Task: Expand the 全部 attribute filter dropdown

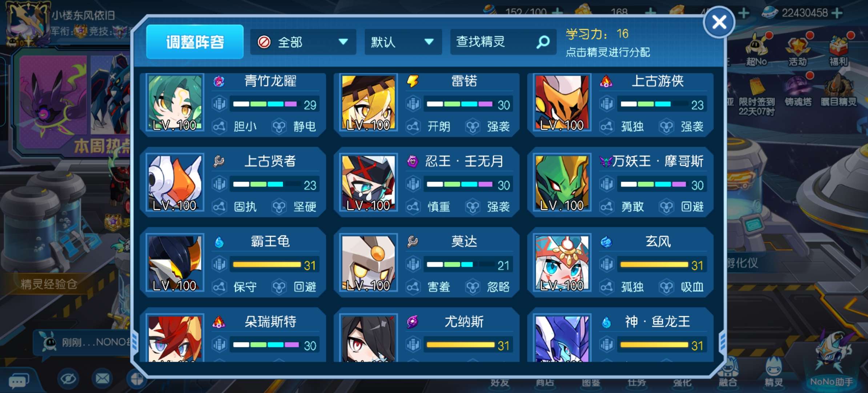Action: tap(303, 42)
